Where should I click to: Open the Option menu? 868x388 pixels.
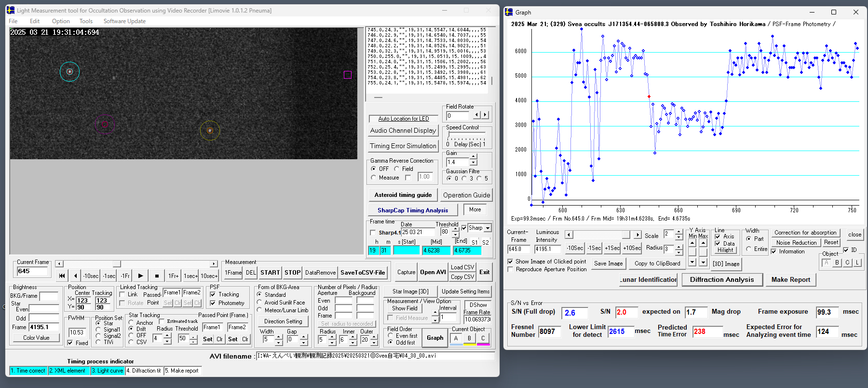coord(61,21)
